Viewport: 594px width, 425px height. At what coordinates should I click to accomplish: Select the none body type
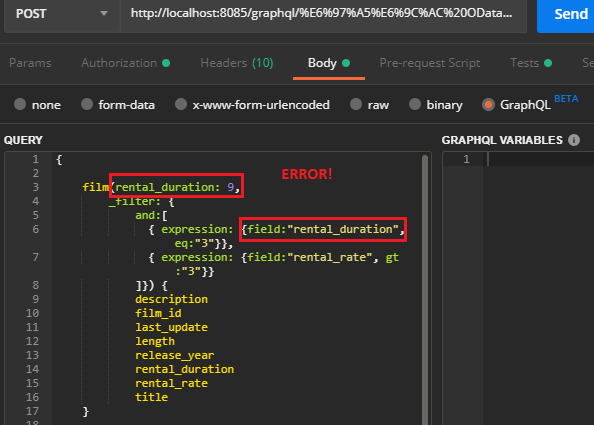point(37,105)
